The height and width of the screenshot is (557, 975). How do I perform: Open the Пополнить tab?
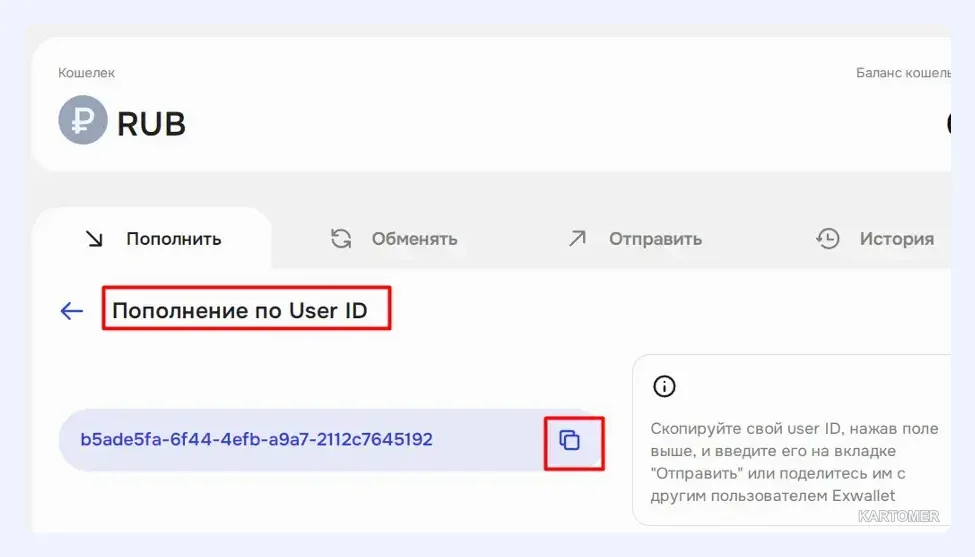(152, 239)
